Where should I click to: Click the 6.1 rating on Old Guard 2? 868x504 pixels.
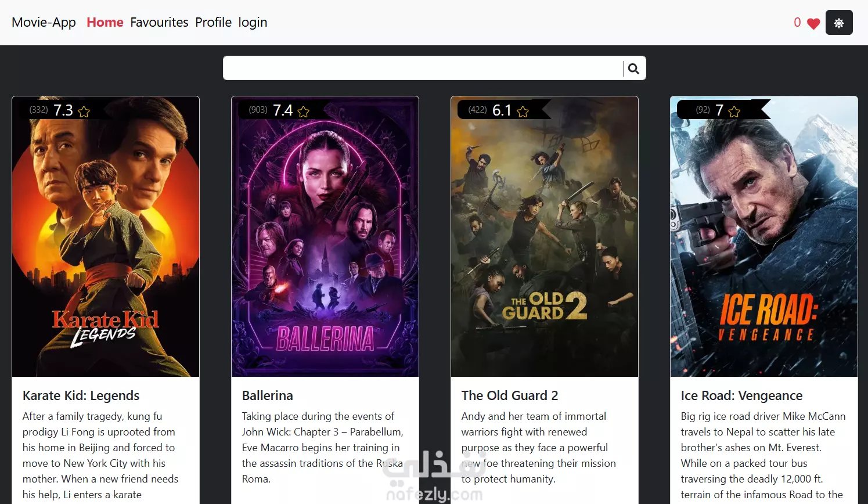click(502, 110)
